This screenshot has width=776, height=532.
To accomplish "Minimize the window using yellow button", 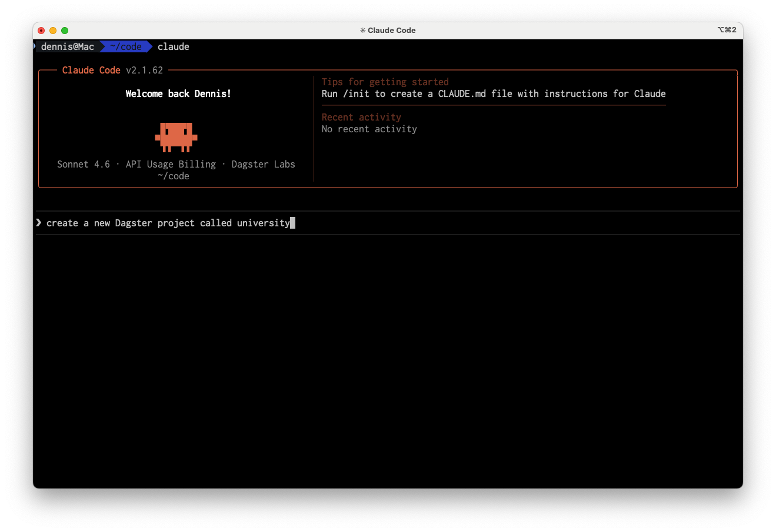I will coord(53,31).
